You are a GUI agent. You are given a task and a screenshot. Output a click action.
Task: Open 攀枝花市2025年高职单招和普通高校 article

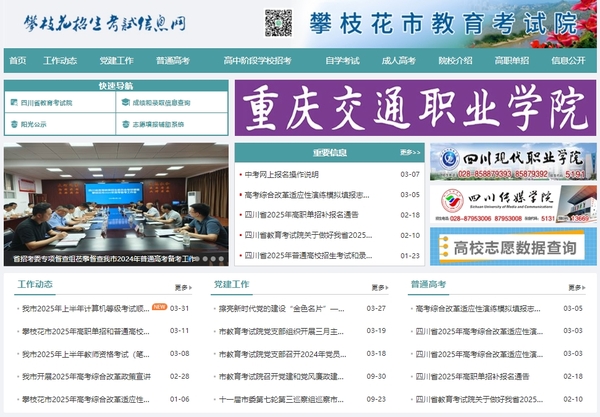[86, 331]
